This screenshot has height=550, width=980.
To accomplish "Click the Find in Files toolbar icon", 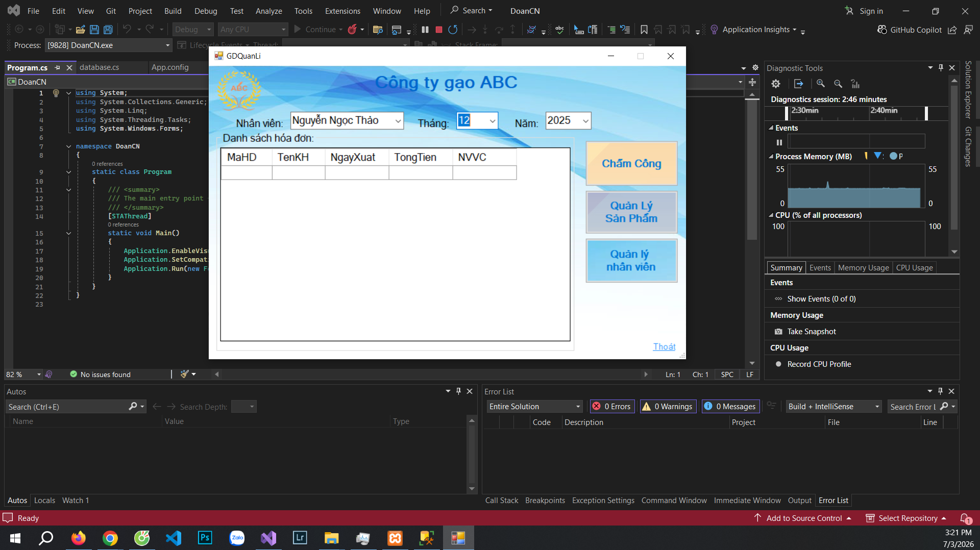I will [x=378, y=30].
